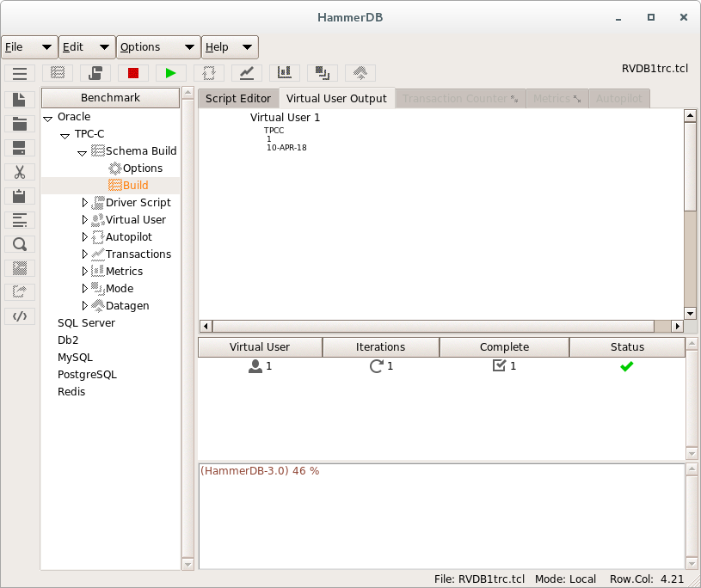Expand the Virtual User tree node
Image resolution: width=701 pixels, height=588 pixels.
click(x=85, y=220)
